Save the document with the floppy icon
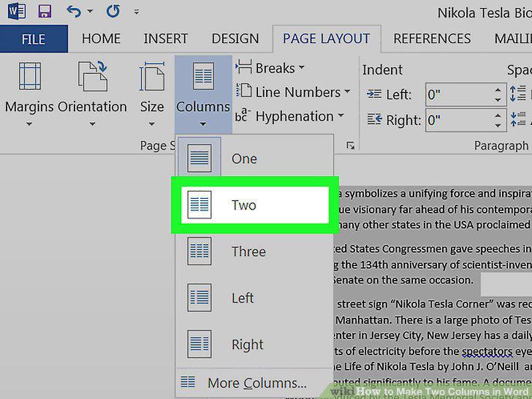532x399 pixels. tap(45, 11)
